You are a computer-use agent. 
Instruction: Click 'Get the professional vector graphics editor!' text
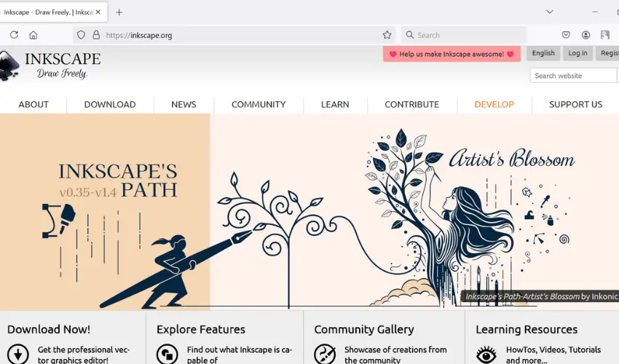click(x=83, y=355)
